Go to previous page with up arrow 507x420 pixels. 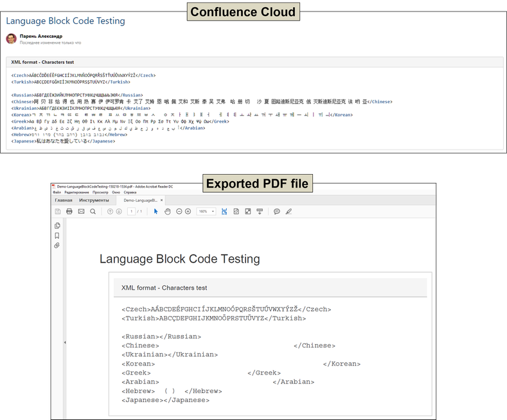110,211
